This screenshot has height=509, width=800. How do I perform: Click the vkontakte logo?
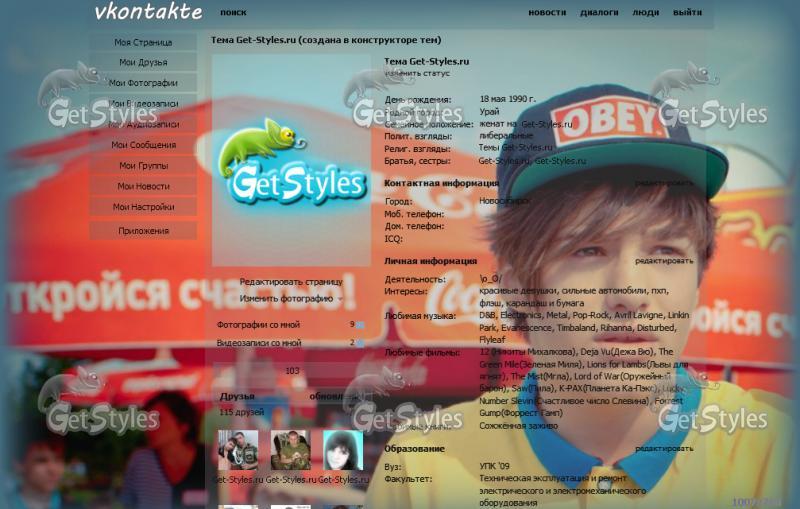[148, 12]
